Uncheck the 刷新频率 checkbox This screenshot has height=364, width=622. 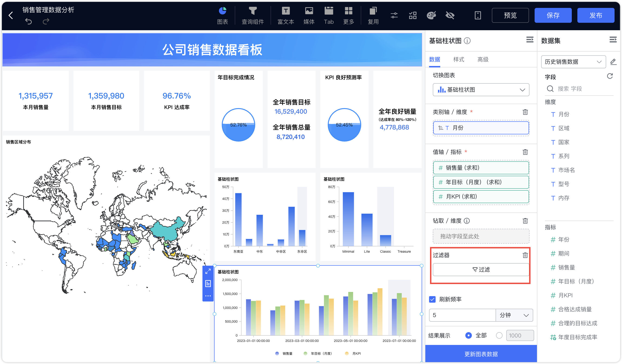[432, 299]
